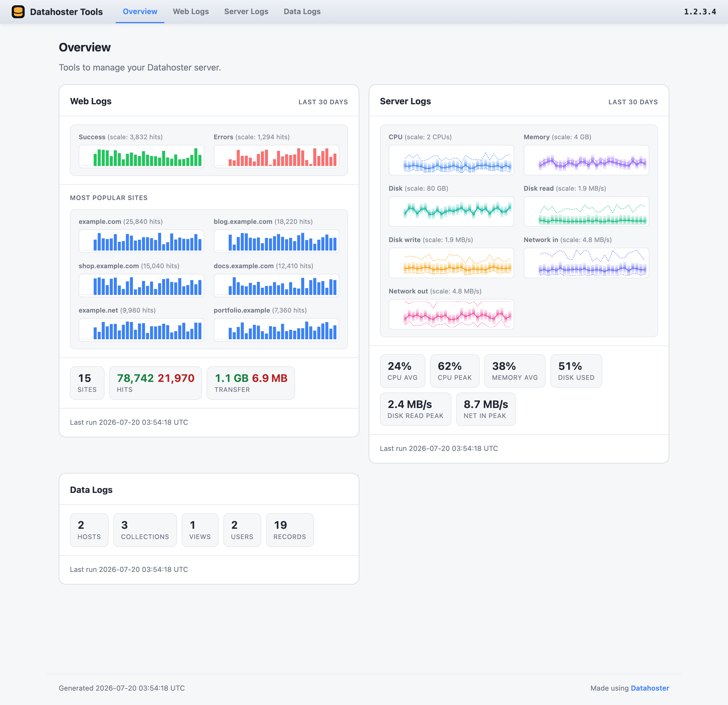This screenshot has width=728, height=705.
Task: Click the Success hits bar chart
Action: coord(141,157)
